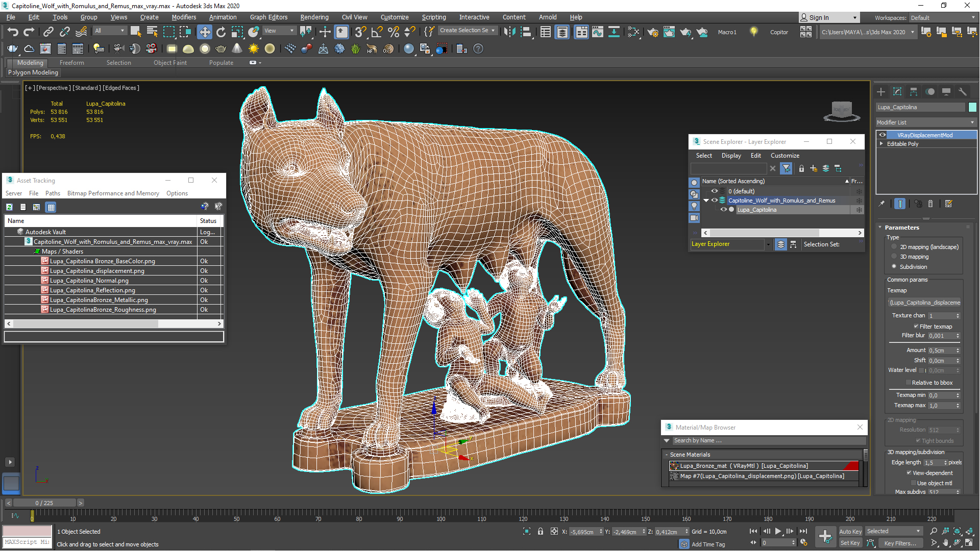This screenshot has width=980, height=551.
Task: Open the Rendering menu
Action: pyautogui.click(x=314, y=17)
